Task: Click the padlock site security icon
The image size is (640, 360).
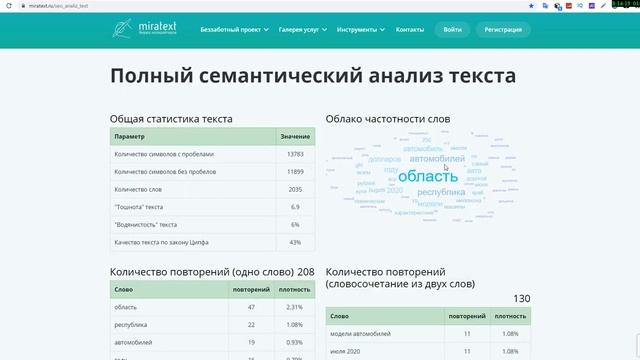Action: click(x=23, y=6)
